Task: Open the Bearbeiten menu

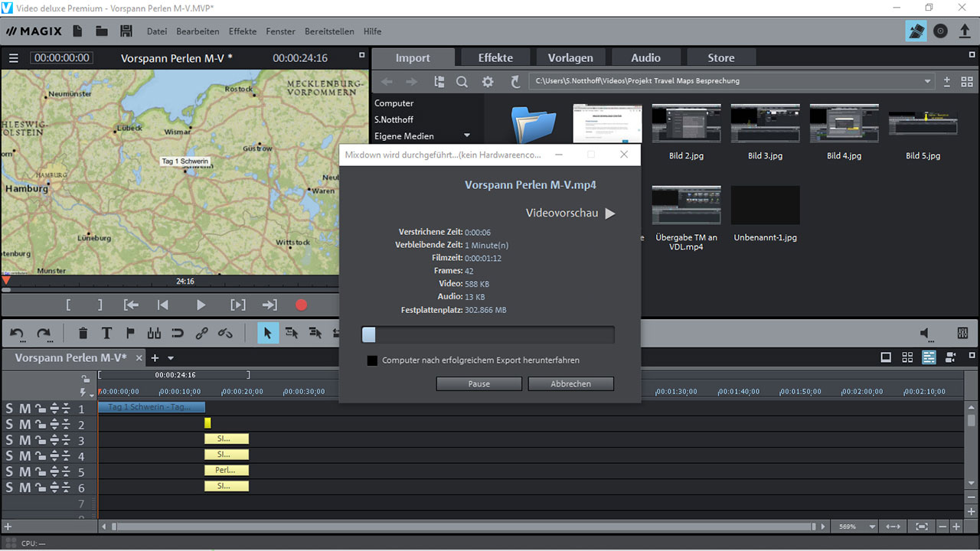Action: tap(198, 31)
